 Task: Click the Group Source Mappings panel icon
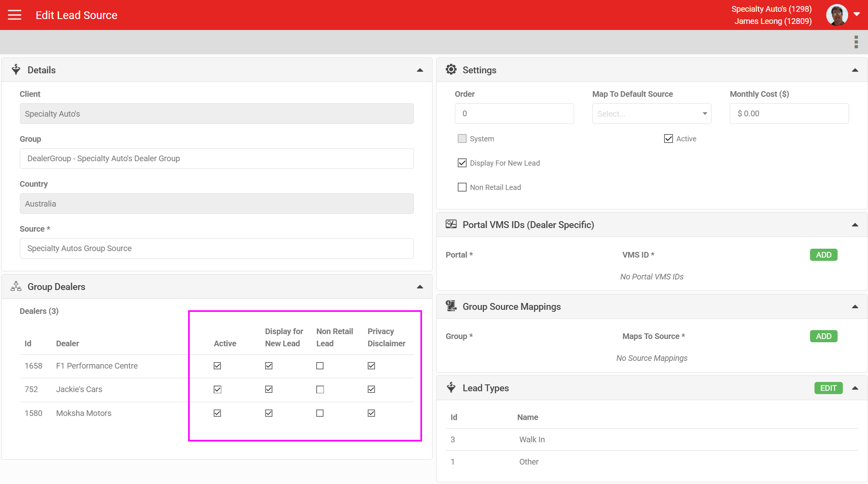click(451, 306)
